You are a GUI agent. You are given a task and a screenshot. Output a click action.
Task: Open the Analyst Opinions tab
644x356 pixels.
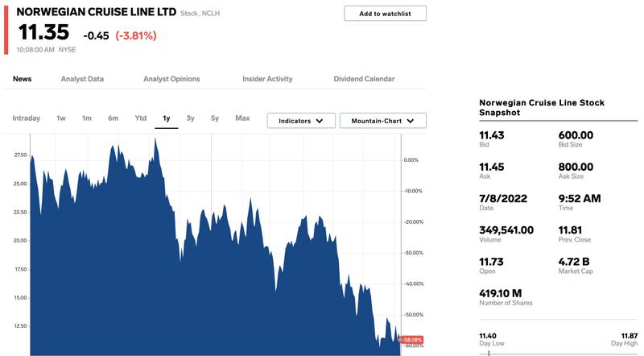click(x=171, y=79)
